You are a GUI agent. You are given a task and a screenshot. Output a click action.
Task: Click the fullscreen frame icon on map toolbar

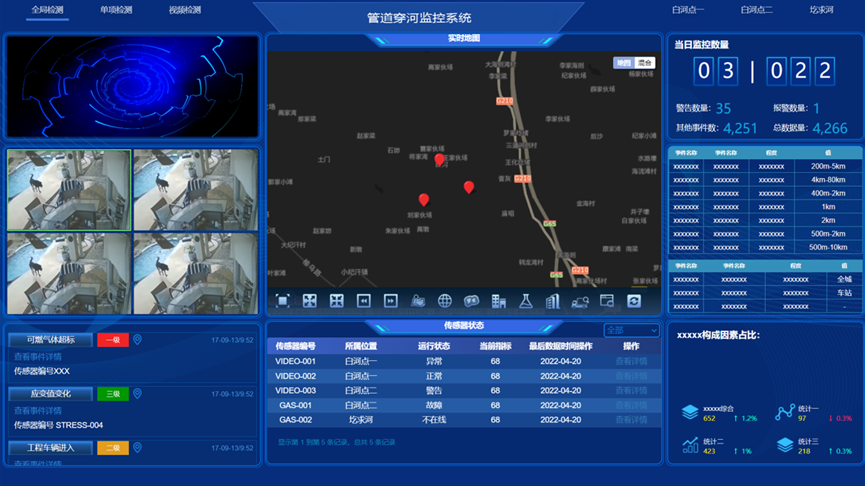pos(283,301)
